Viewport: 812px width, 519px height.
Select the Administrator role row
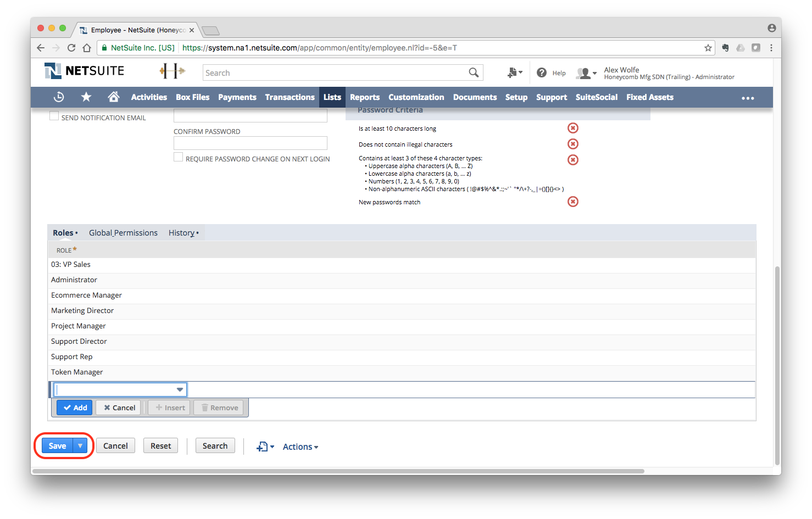click(402, 280)
